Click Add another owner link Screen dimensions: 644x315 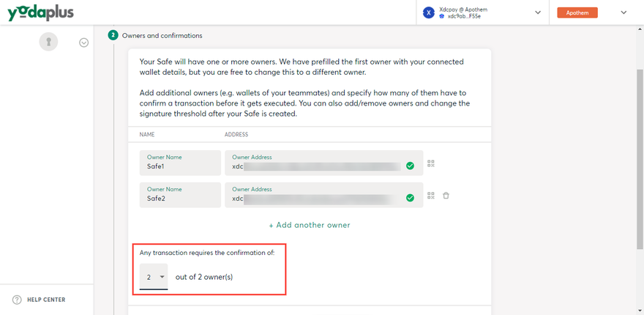pyautogui.click(x=309, y=225)
